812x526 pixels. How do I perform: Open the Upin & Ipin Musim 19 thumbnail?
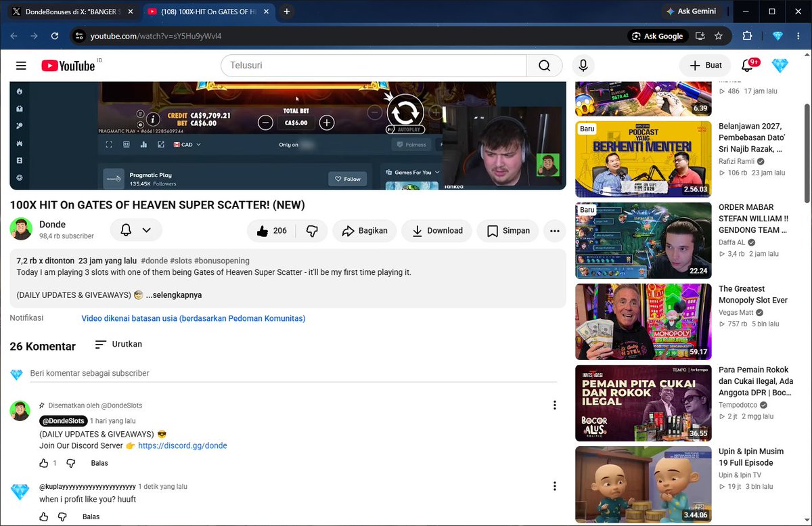click(x=644, y=484)
